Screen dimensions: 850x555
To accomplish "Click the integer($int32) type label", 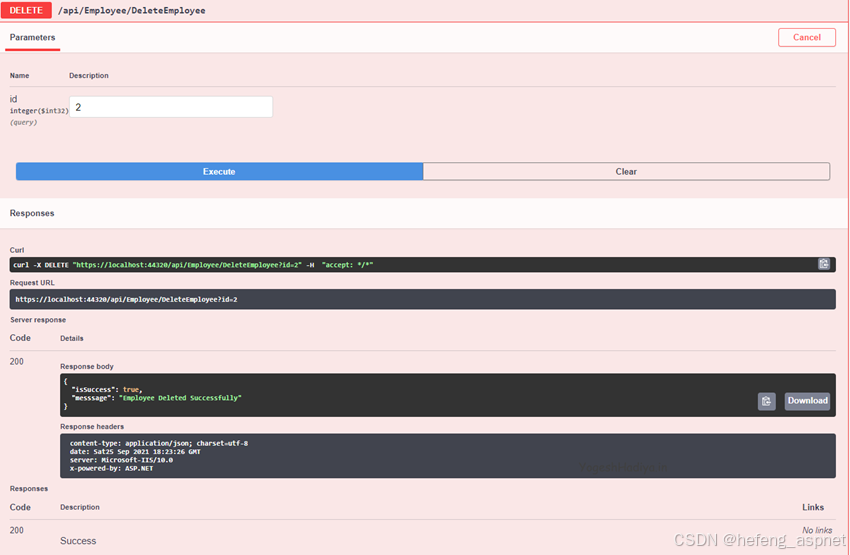I will [39, 111].
